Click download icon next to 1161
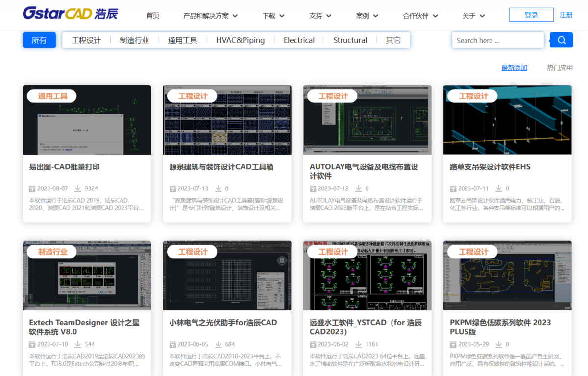This screenshot has height=376, width=588. click(x=359, y=344)
